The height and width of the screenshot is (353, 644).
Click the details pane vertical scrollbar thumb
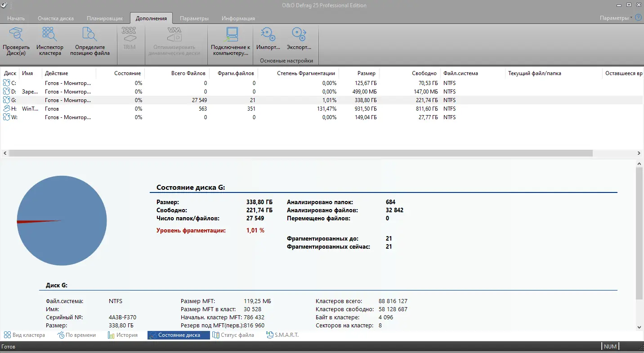(x=639, y=234)
